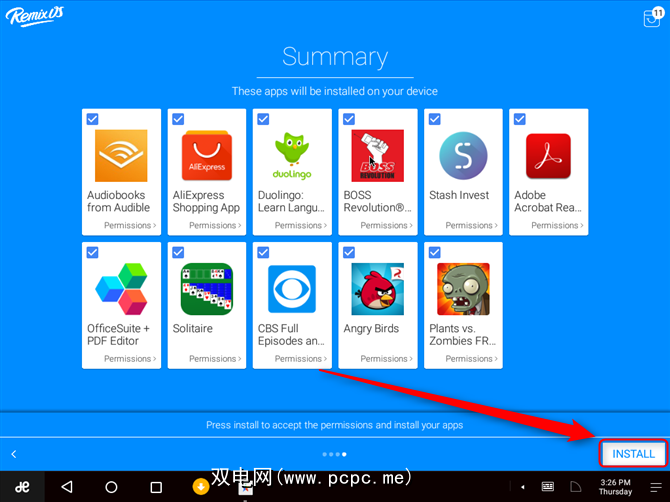
Task: Expand Permissions for Adobe Acrobat Reader
Action: pos(557,225)
